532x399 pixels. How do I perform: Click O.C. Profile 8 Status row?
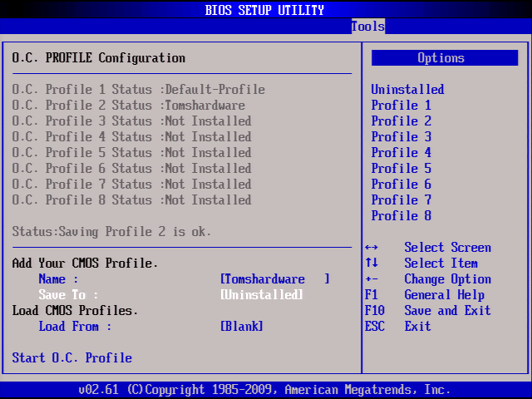(132, 199)
